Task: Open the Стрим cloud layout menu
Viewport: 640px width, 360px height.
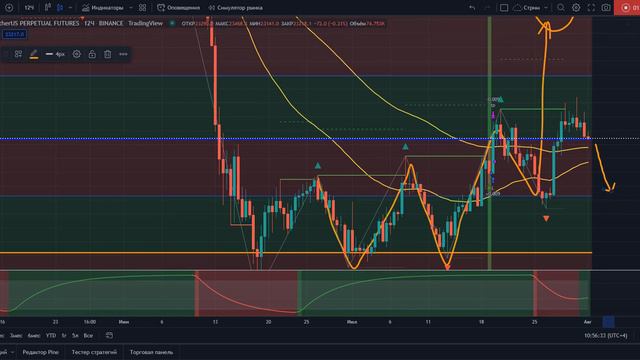Action: click(527, 7)
